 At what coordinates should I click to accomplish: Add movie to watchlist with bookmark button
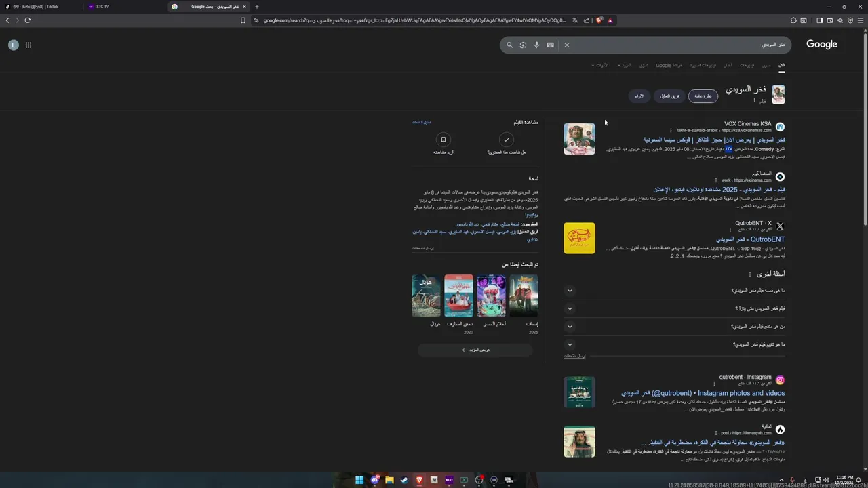(x=443, y=140)
